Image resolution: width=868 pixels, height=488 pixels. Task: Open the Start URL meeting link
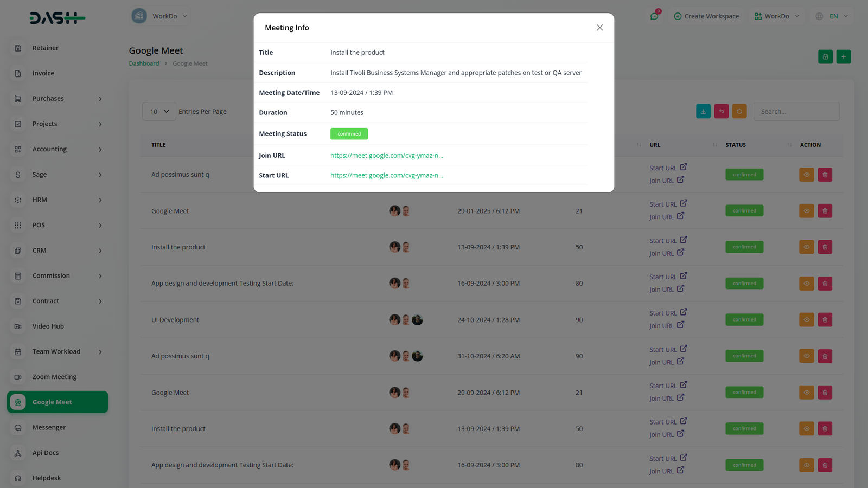point(386,176)
